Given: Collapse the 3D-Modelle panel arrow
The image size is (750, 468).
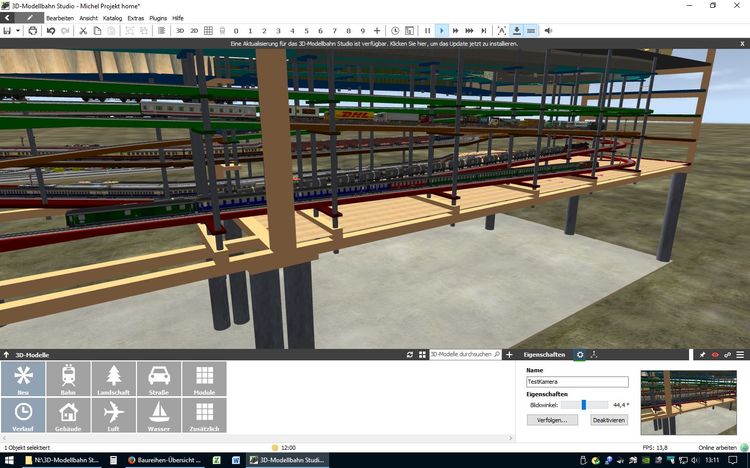Looking at the screenshot, I should [6, 355].
